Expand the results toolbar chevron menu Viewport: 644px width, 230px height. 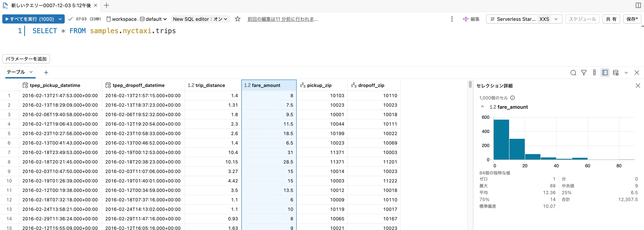coord(626,73)
